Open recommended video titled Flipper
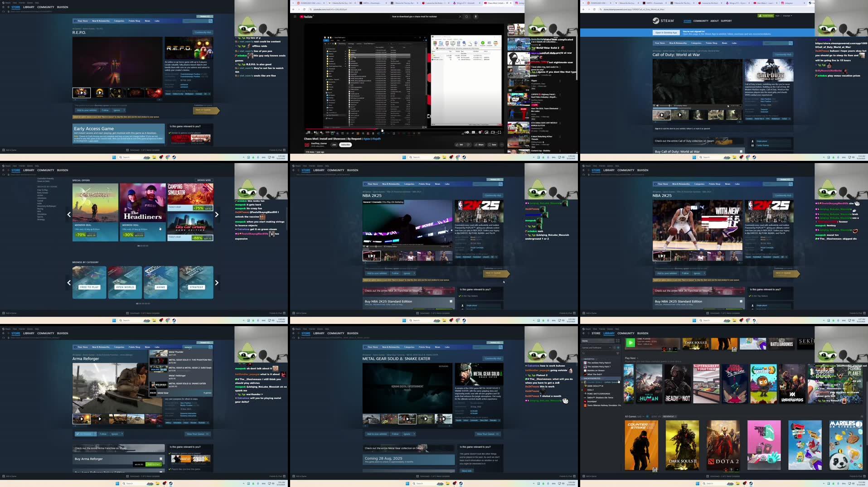This screenshot has width=868, height=487. [x=533, y=81]
